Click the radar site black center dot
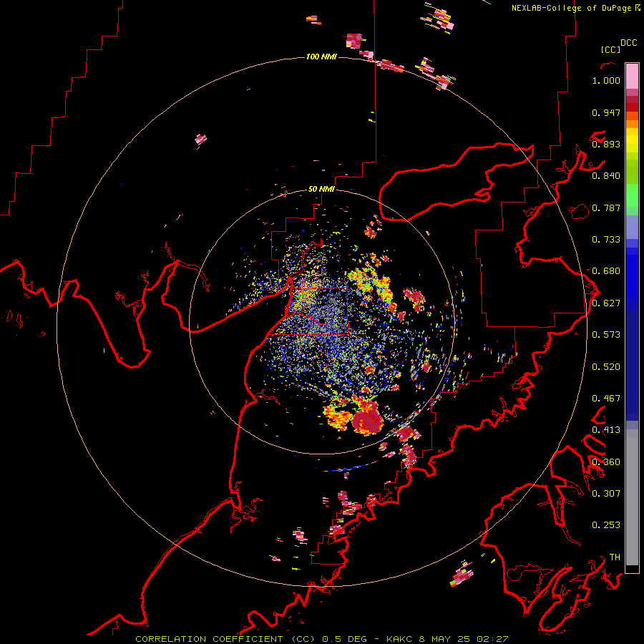 click(x=322, y=321)
